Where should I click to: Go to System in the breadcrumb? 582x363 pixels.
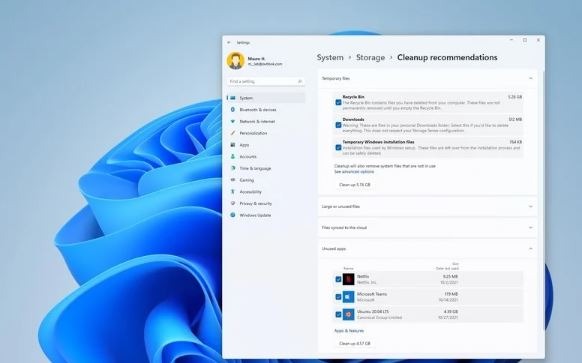pyautogui.click(x=330, y=58)
